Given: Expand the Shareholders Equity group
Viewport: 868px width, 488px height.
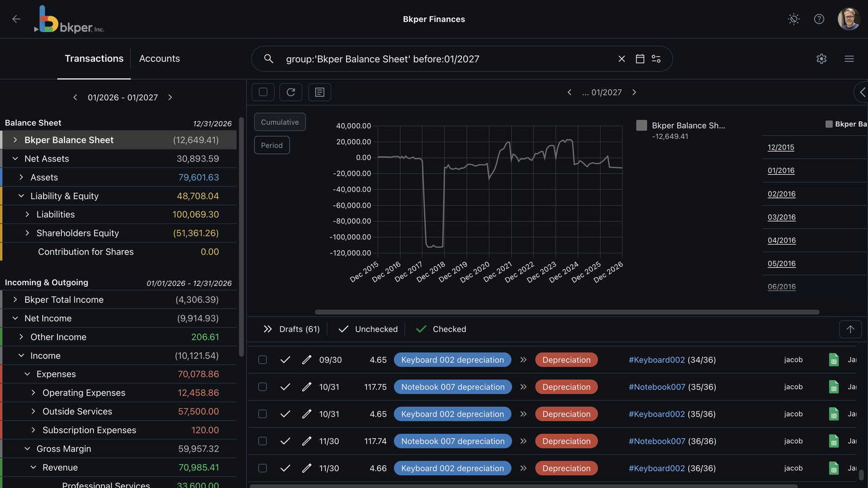Looking at the screenshot, I should (27, 233).
